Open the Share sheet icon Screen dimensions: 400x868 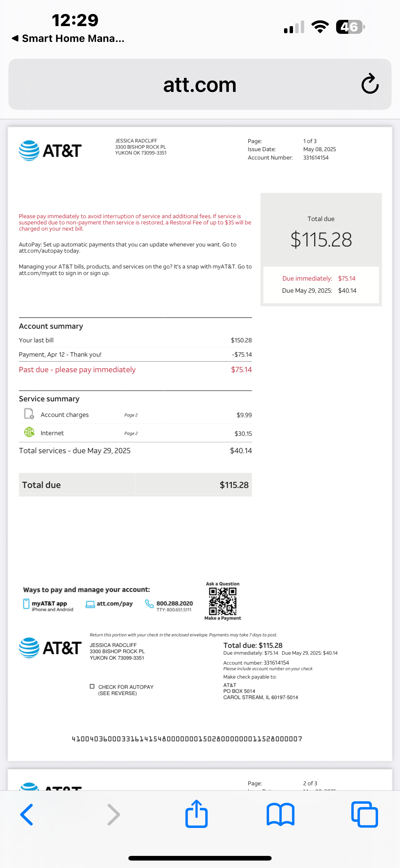point(196,814)
